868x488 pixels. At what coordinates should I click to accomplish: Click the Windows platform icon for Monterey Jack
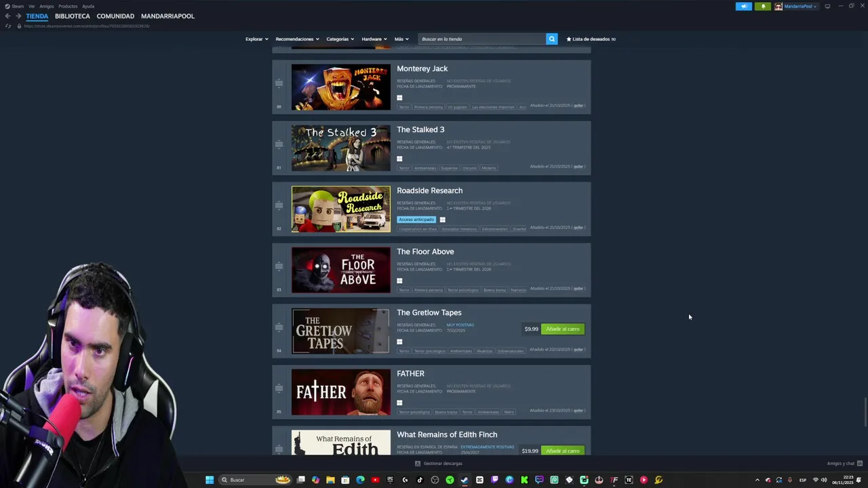(x=399, y=98)
